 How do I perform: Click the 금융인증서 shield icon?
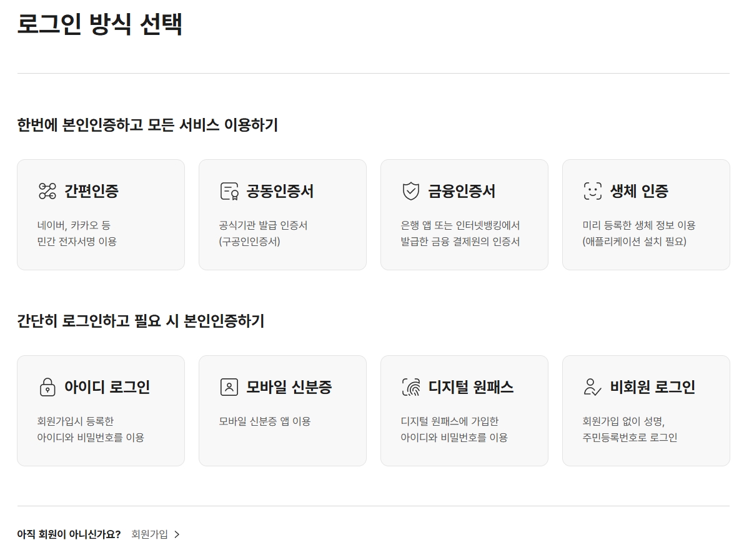(x=409, y=191)
